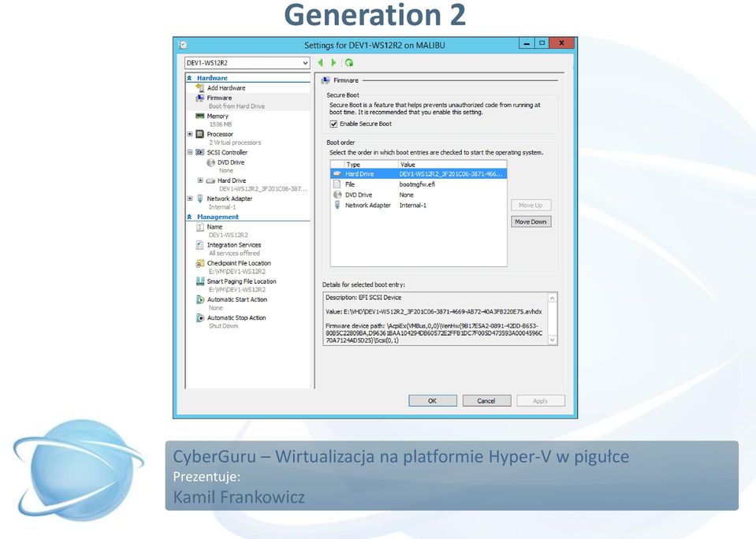This screenshot has height=539, width=756.
Task: Click the green back navigation arrow
Action: click(321, 63)
